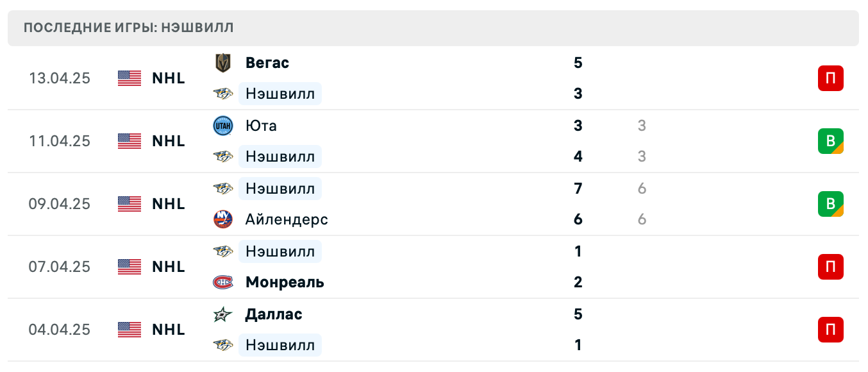Screen dimensions: 868x372
Task: Click the Nashville logo in the Montreal game
Action: pos(222,251)
